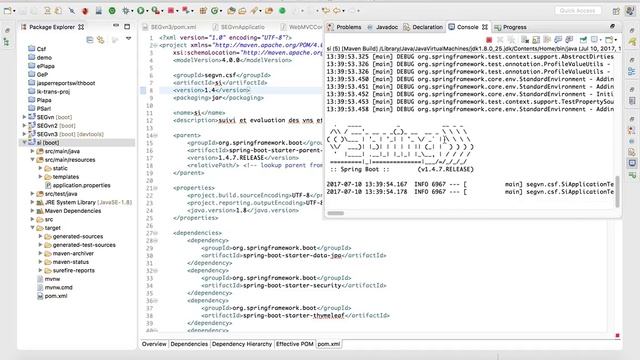Click the Console vertical scrollbar thumb
This screenshot has width=640, height=360.
click(x=618, y=192)
